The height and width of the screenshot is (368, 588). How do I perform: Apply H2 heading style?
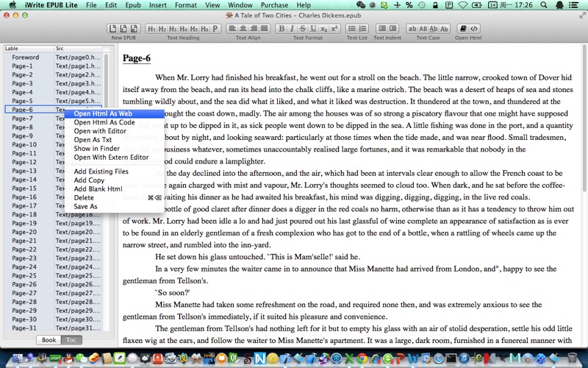[162, 29]
